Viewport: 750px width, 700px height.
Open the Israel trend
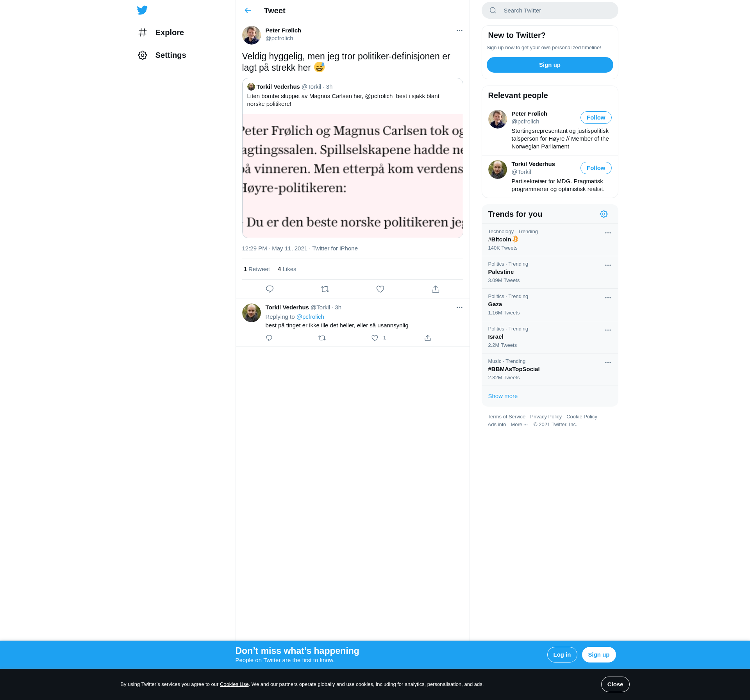pyautogui.click(x=550, y=337)
